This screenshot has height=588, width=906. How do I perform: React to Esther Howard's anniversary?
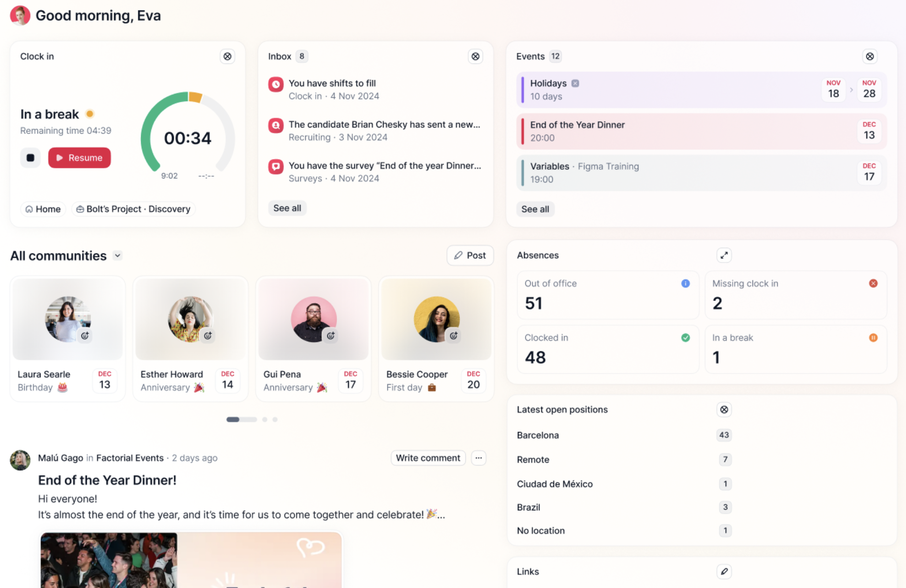(208, 336)
